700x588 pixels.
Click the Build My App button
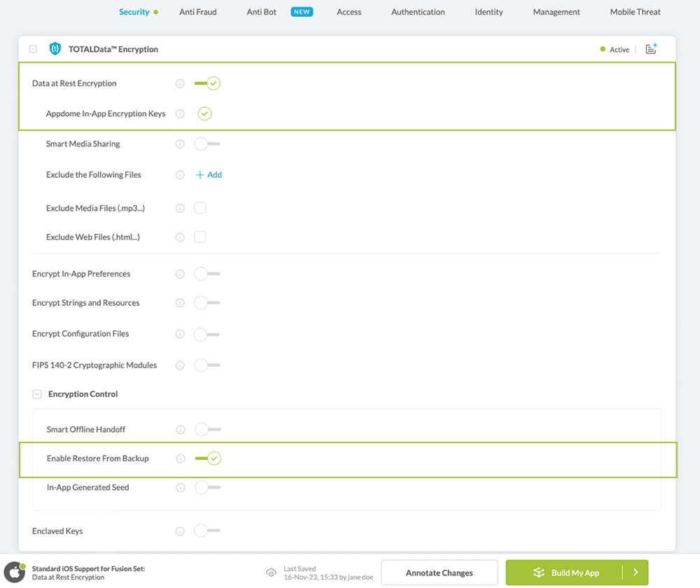574,572
